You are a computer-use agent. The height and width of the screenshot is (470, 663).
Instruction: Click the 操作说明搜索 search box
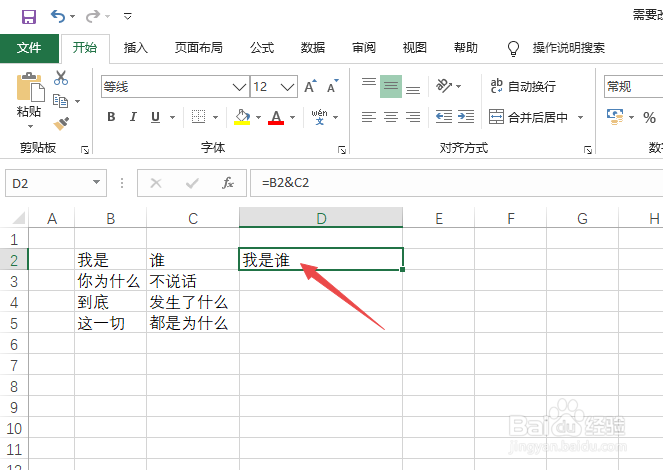(x=568, y=48)
